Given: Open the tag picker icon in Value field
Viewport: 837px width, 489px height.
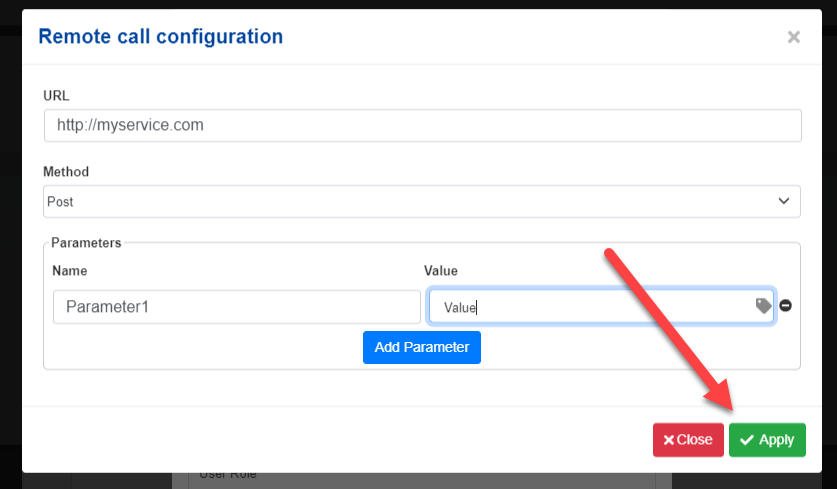Looking at the screenshot, I should [x=763, y=306].
